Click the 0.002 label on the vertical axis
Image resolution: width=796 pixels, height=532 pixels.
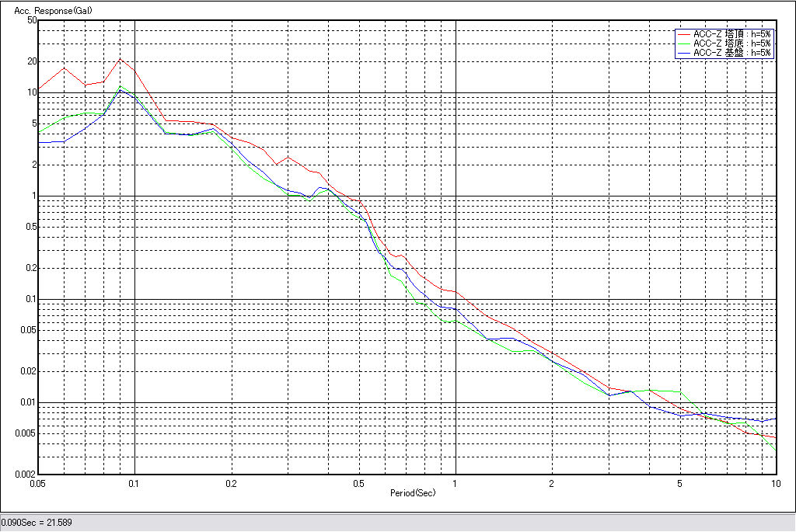26,475
